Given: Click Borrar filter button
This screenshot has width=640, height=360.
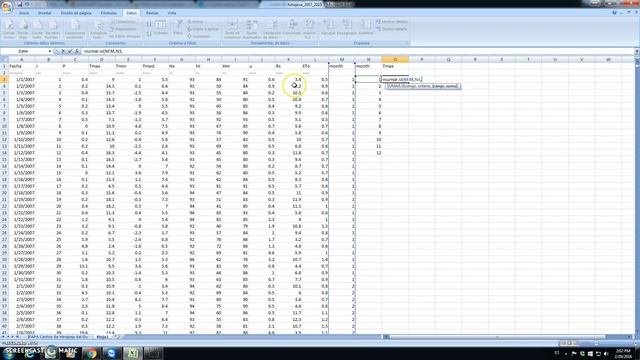Looking at the screenshot, I should 195,22.
